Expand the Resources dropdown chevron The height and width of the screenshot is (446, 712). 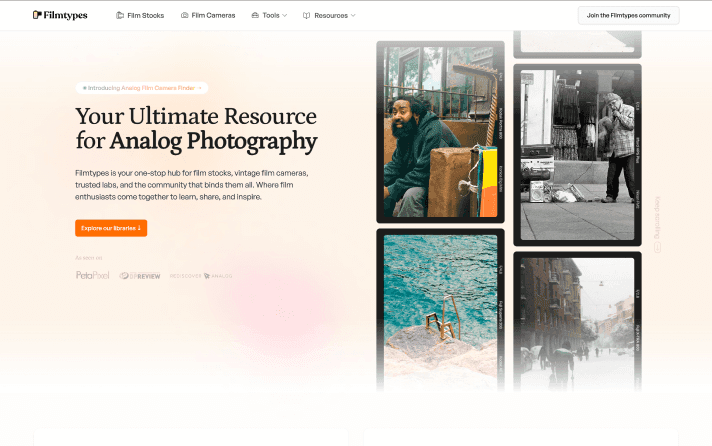(x=353, y=15)
